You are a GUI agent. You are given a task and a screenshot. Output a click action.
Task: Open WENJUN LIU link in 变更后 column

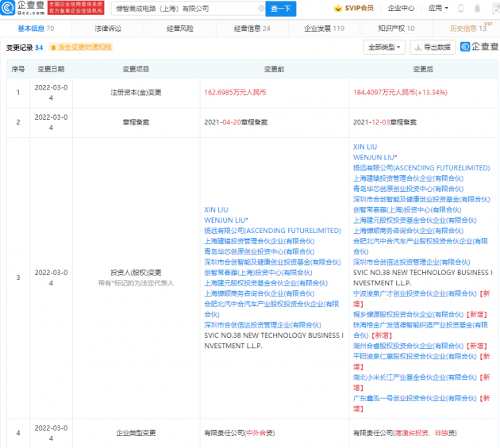[x=375, y=158]
